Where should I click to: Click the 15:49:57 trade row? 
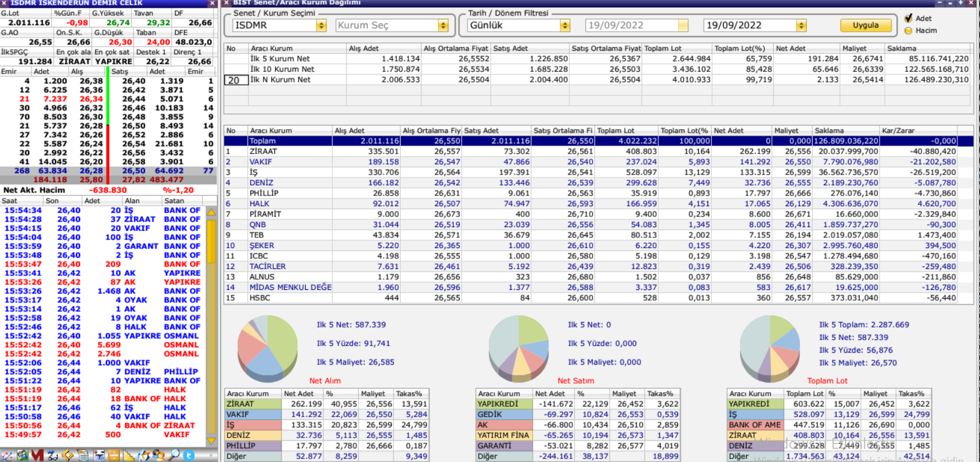[103, 435]
